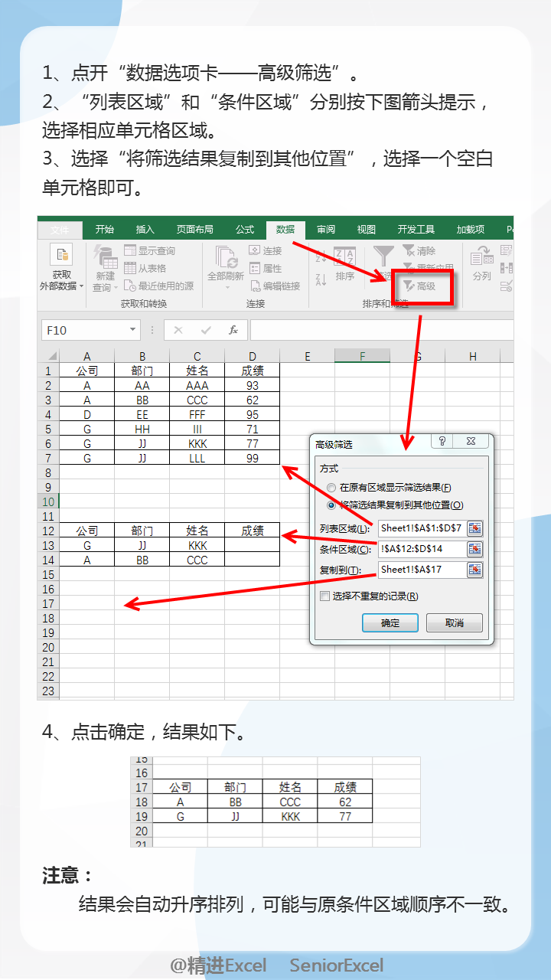Image resolution: width=551 pixels, height=980 pixels.
Task: Click cell containing 93
Action: 253,385
